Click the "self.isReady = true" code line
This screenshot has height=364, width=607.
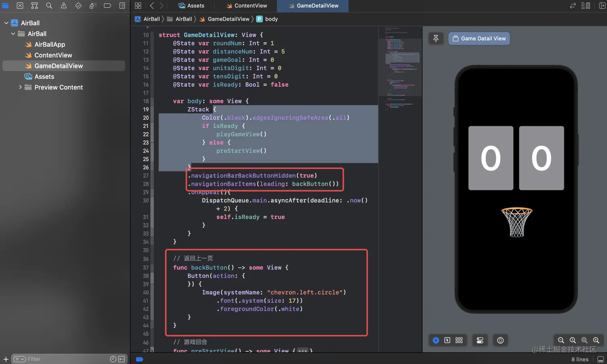[x=251, y=217]
